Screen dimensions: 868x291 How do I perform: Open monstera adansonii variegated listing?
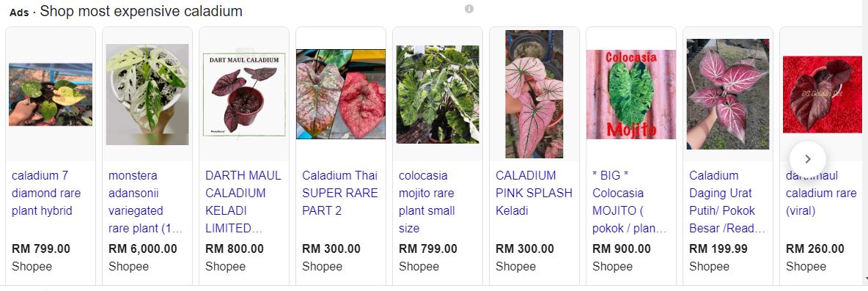tap(146, 202)
